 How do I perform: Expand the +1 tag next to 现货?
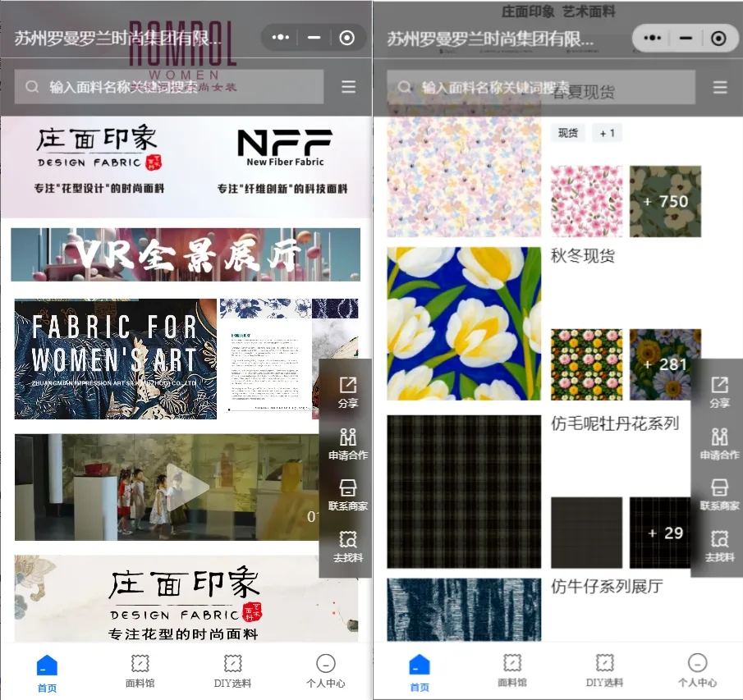pos(607,132)
